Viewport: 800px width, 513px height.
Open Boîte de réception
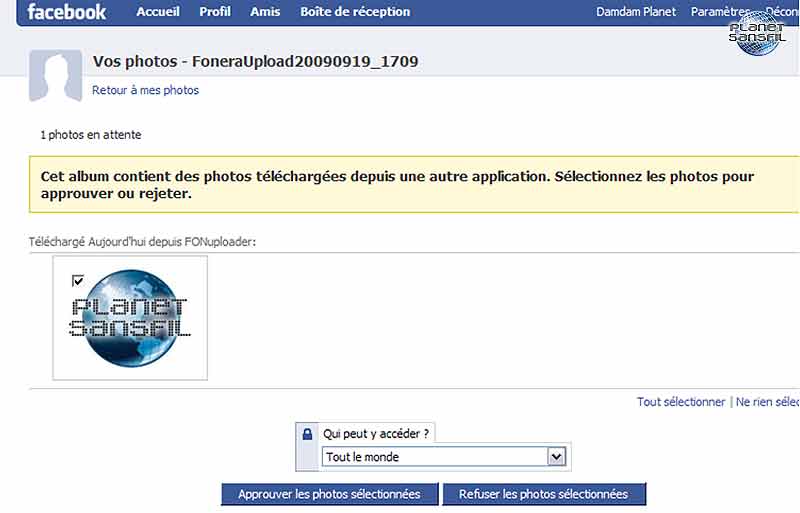click(x=355, y=12)
